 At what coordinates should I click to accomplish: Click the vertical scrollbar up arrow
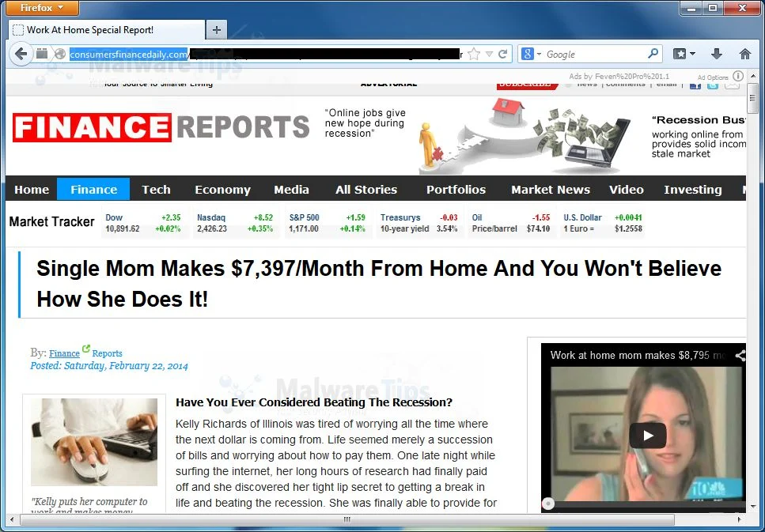(753, 76)
